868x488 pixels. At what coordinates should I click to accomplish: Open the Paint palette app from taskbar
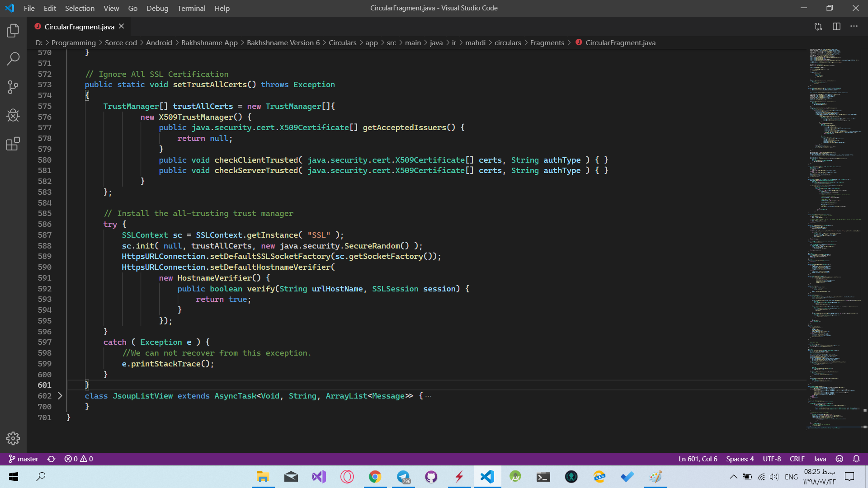(x=655, y=477)
